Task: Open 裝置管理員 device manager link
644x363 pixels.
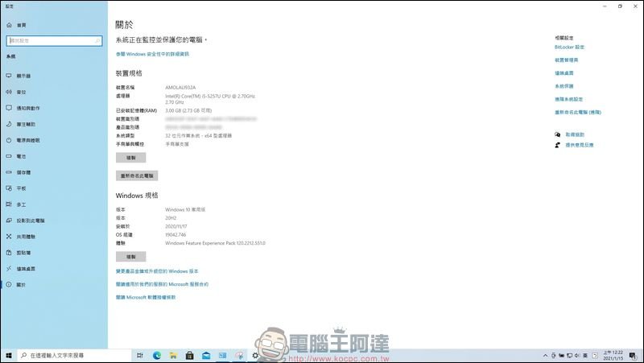Action: coord(567,60)
